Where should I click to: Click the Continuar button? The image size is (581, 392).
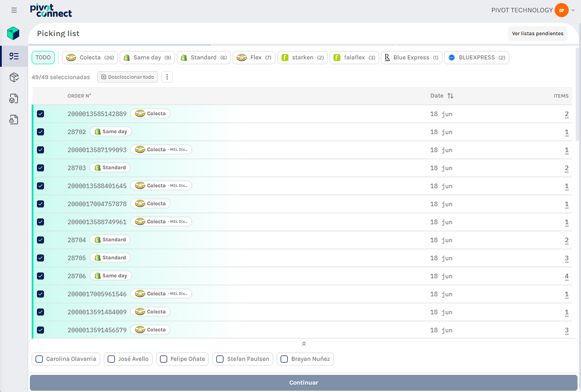303,383
